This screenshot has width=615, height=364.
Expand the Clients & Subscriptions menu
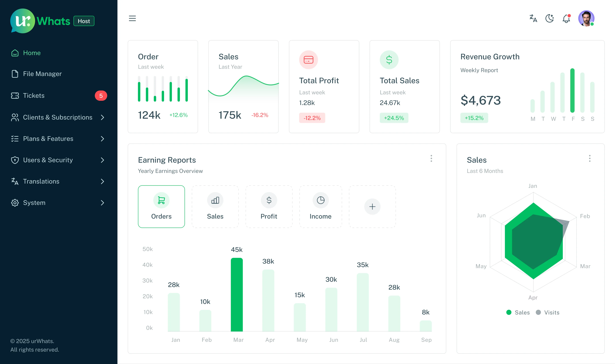pos(58,117)
